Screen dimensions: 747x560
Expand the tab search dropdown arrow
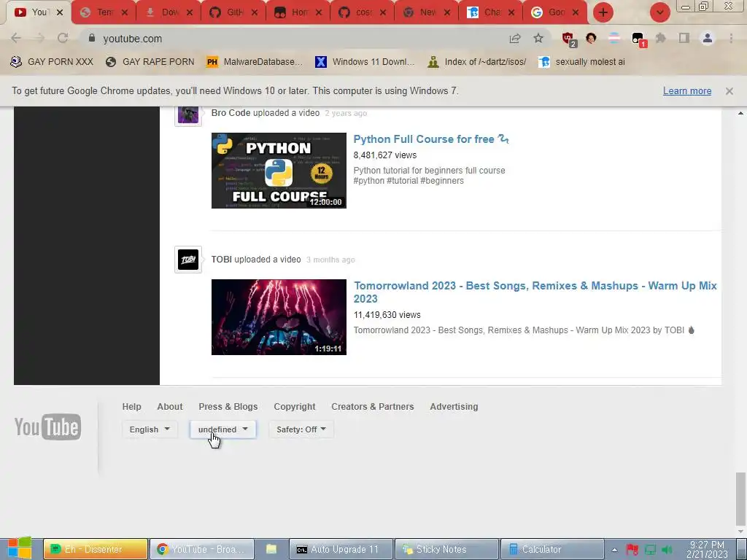click(659, 12)
